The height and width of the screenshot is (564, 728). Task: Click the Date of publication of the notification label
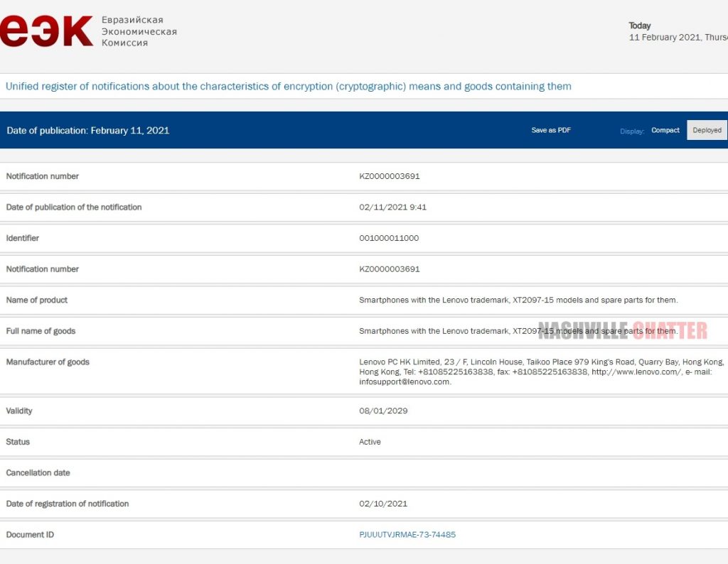(x=74, y=207)
